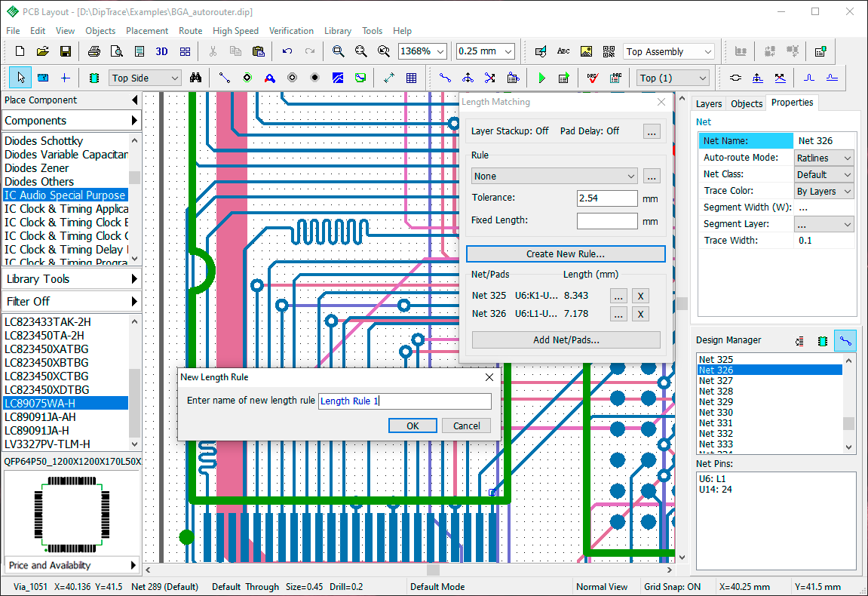Switch to the Layers tab
868x596 pixels.
click(x=709, y=103)
